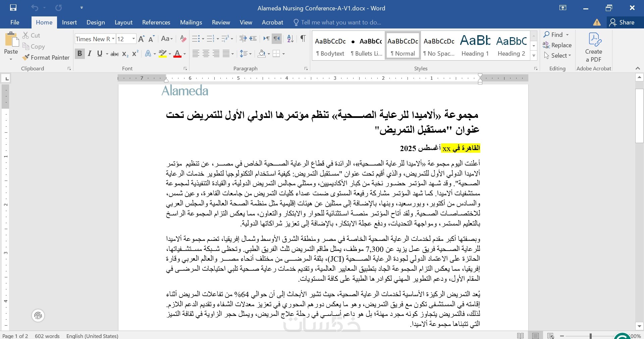Click the Share button
644x339 pixels.
click(622, 22)
